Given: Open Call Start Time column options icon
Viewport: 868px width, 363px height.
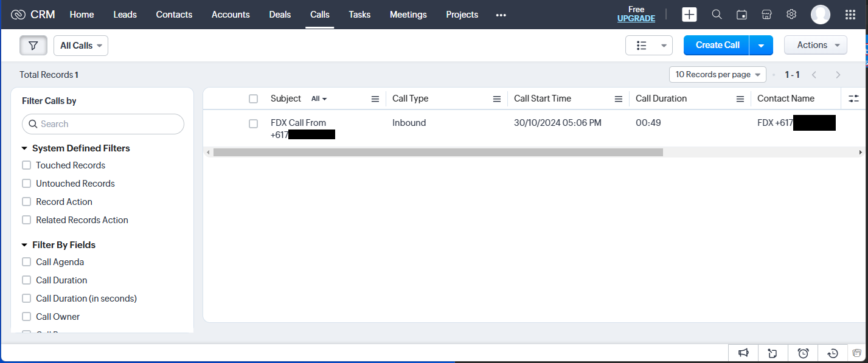Looking at the screenshot, I should pos(619,99).
